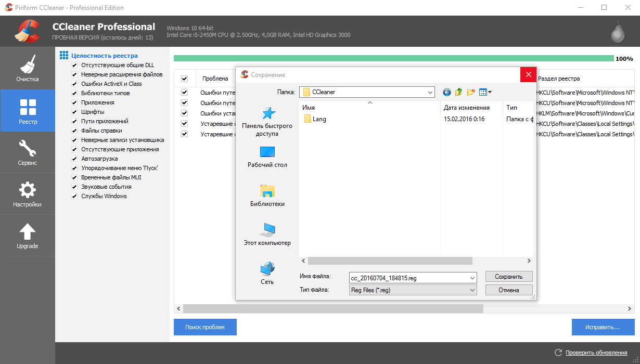This screenshot has height=364, width=640.
Task: Close the Сохранение dialog
Action: pyautogui.click(x=528, y=74)
